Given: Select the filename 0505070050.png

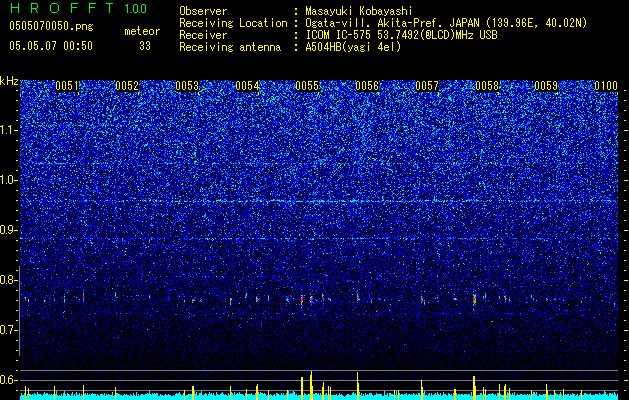Looking at the screenshot, I should [51, 26].
